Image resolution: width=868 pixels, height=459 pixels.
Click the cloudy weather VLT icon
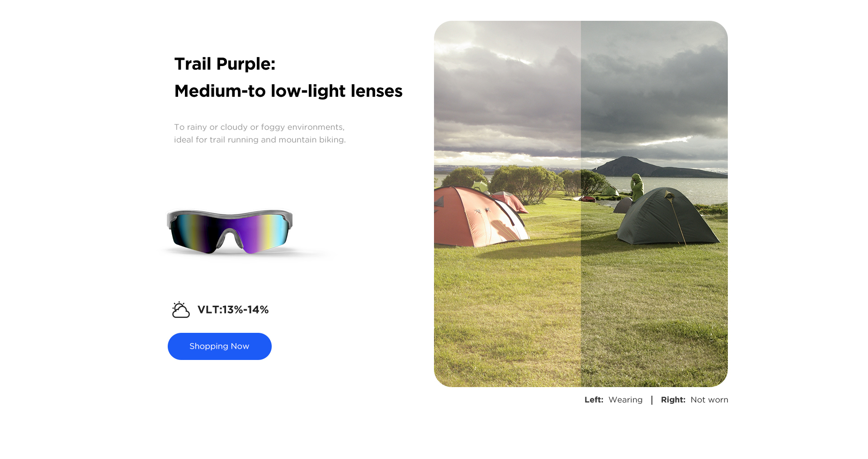click(181, 310)
